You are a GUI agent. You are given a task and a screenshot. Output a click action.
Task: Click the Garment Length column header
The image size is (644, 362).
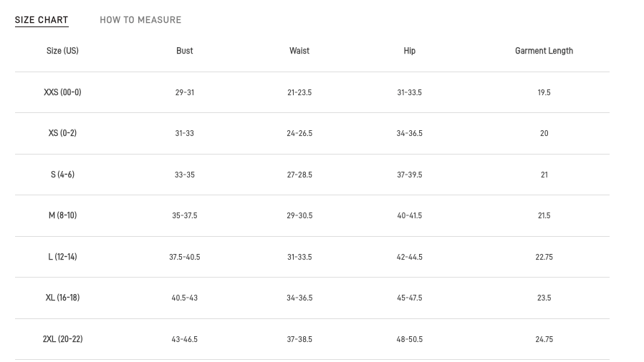tap(544, 51)
